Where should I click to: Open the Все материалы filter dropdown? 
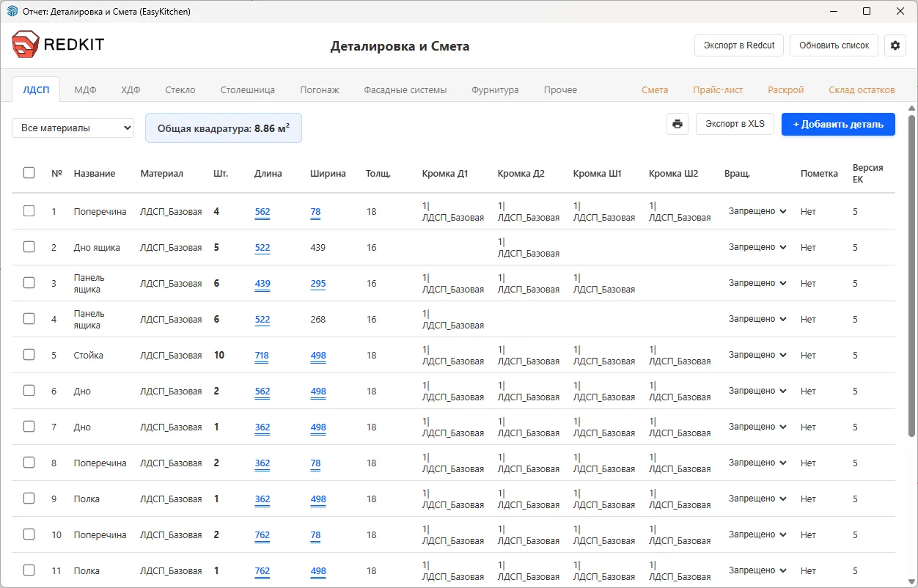[x=73, y=128]
